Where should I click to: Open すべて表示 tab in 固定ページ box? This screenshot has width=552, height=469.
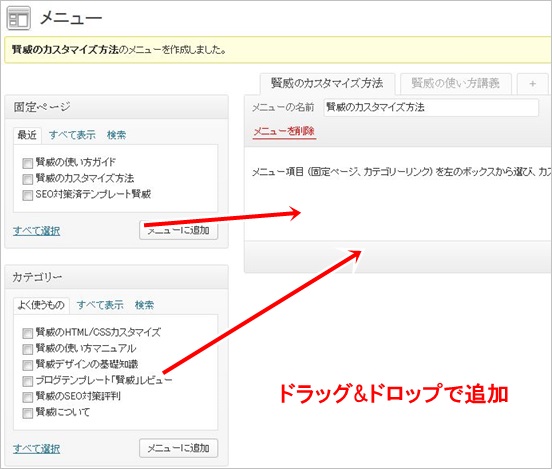[72, 135]
